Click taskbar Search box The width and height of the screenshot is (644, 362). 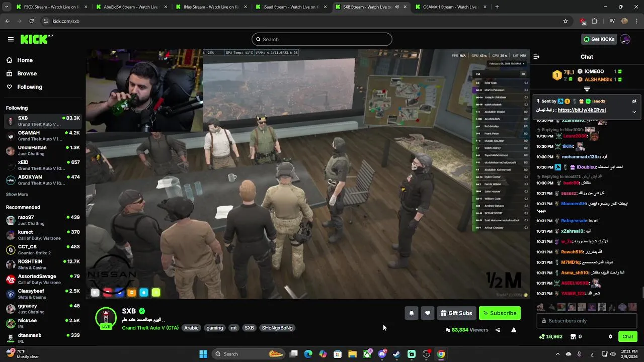click(249, 354)
